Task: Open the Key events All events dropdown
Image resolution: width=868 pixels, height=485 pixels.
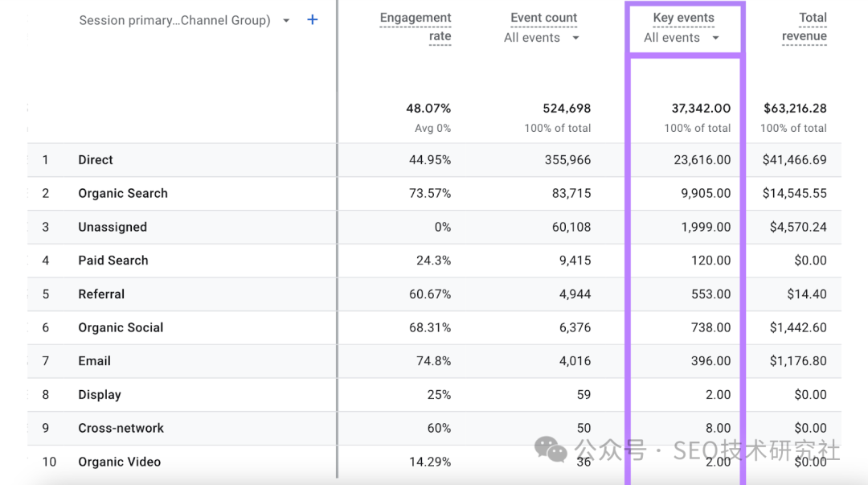Action: pyautogui.click(x=682, y=38)
